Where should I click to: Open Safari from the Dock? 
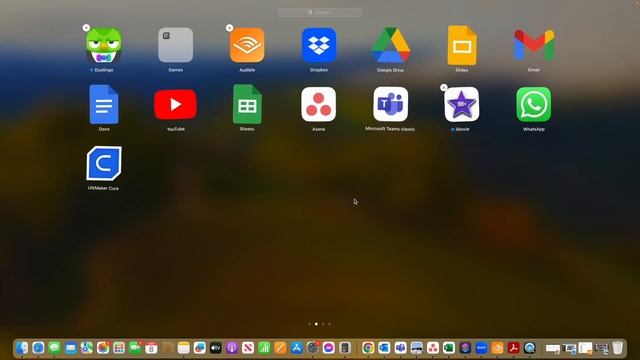pyautogui.click(x=38, y=348)
